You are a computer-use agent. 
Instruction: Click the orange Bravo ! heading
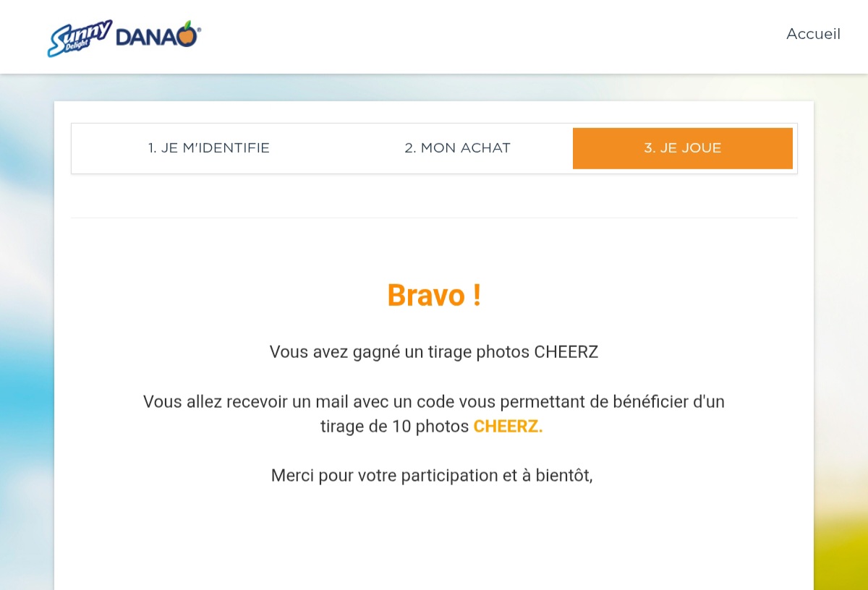click(434, 295)
